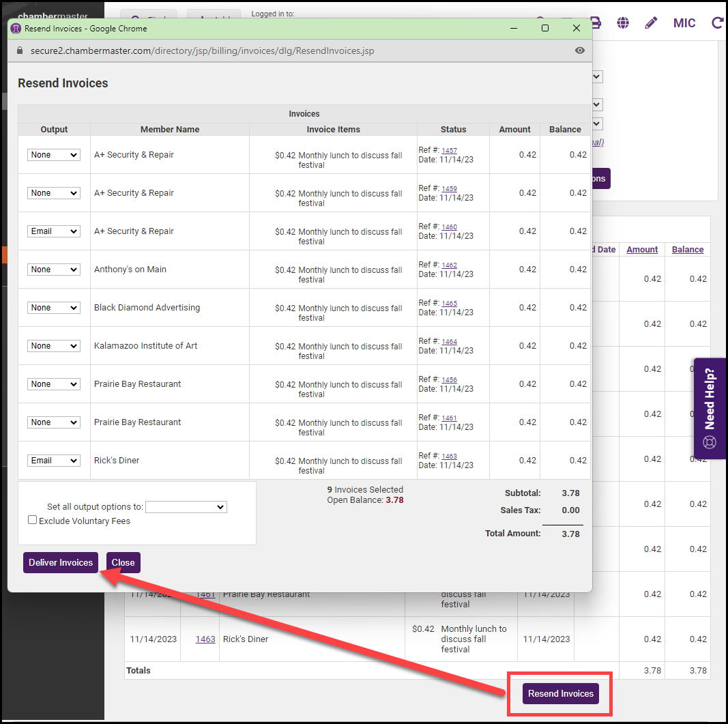
Task: Click the eye icon in address bar
Action: (x=579, y=50)
